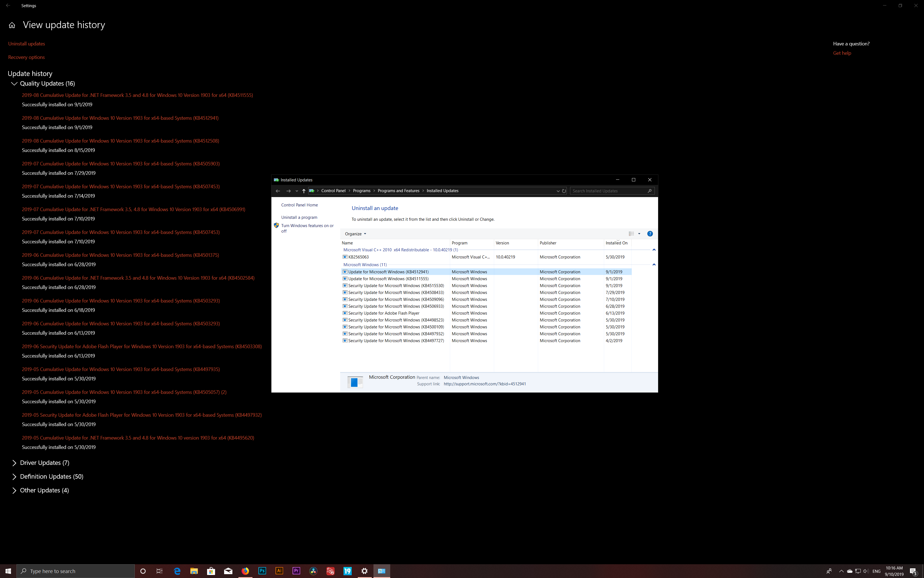This screenshot has width=924, height=578.
Task: Click the Programs breadcrumb
Action: pyautogui.click(x=362, y=191)
